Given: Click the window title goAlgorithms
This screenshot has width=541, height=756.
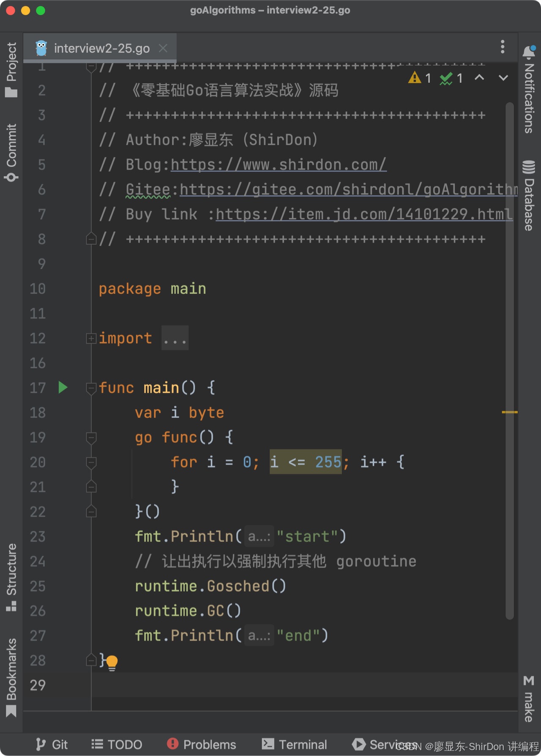Looking at the screenshot, I should 270,10.
